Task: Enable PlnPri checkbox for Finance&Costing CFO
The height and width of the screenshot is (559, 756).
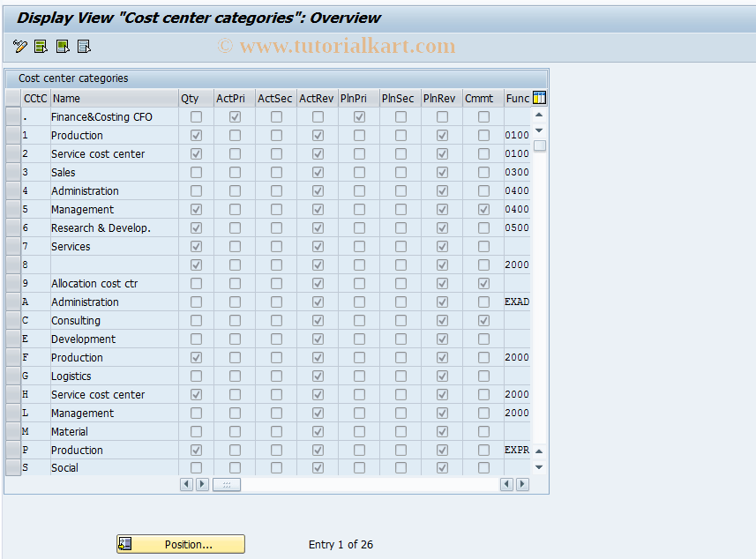Action: point(358,116)
